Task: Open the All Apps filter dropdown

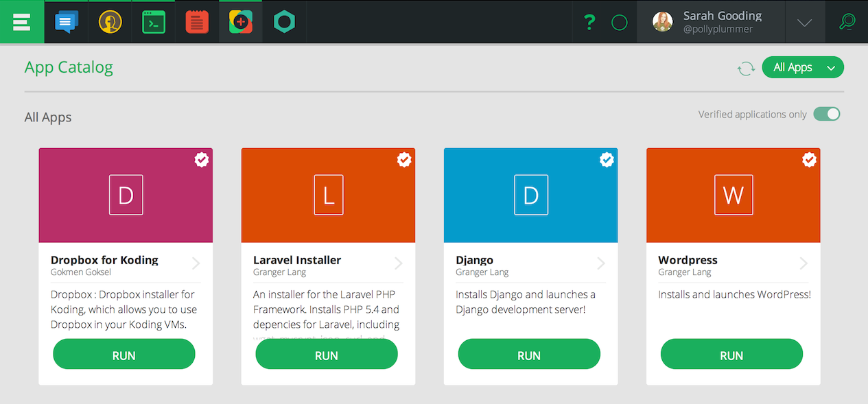Action: [803, 67]
